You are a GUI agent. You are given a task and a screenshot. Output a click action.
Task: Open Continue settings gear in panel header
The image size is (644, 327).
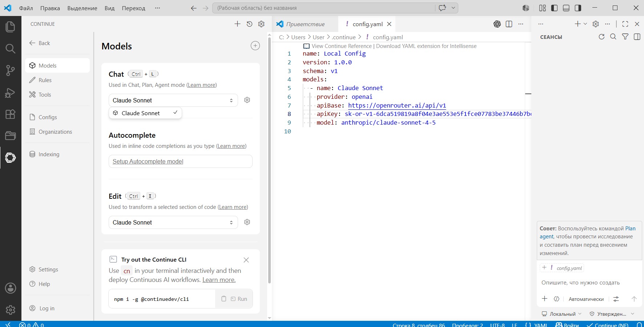pos(261,24)
